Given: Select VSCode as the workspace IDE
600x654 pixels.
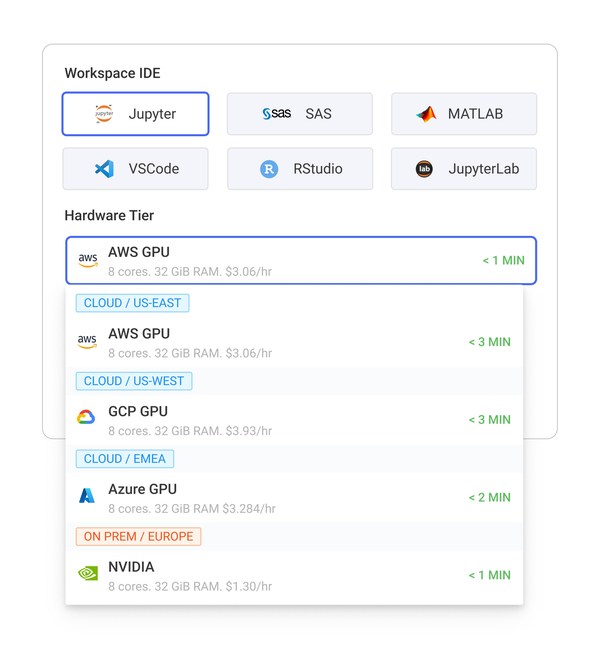Looking at the screenshot, I should pyautogui.click(x=135, y=169).
